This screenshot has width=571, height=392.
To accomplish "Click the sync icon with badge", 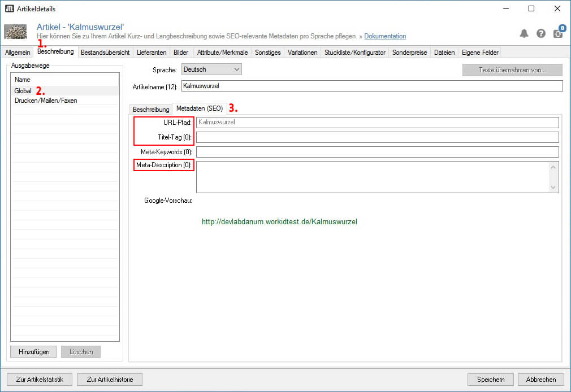I will [x=558, y=33].
